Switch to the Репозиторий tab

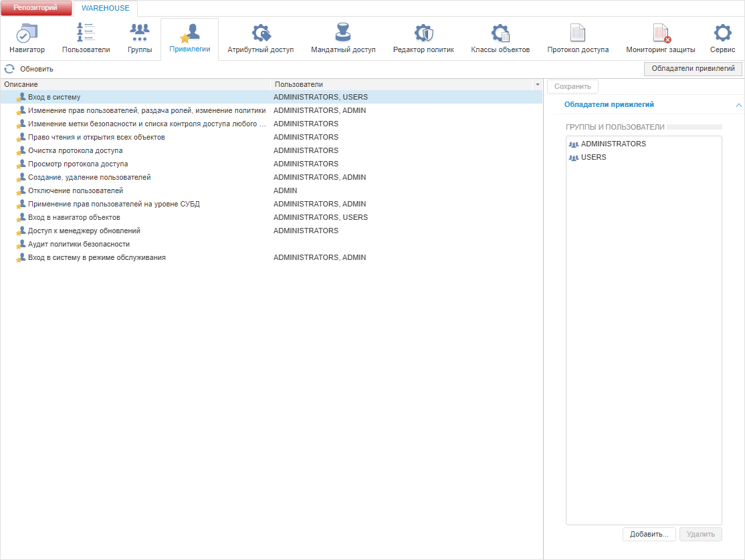[x=36, y=8]
